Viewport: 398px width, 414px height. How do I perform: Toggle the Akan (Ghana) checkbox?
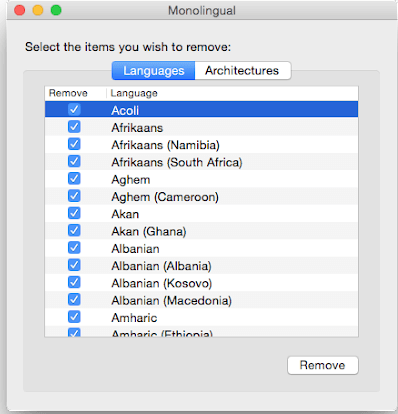click(74, 230)
